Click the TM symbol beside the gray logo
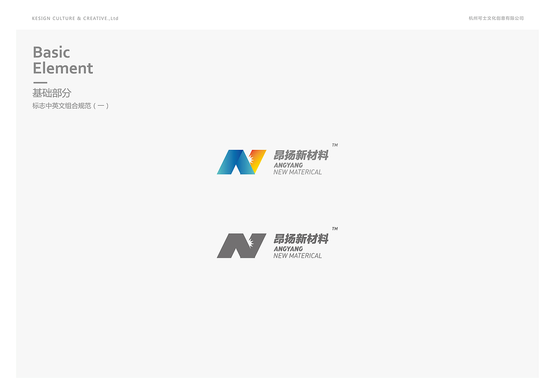 335,229
